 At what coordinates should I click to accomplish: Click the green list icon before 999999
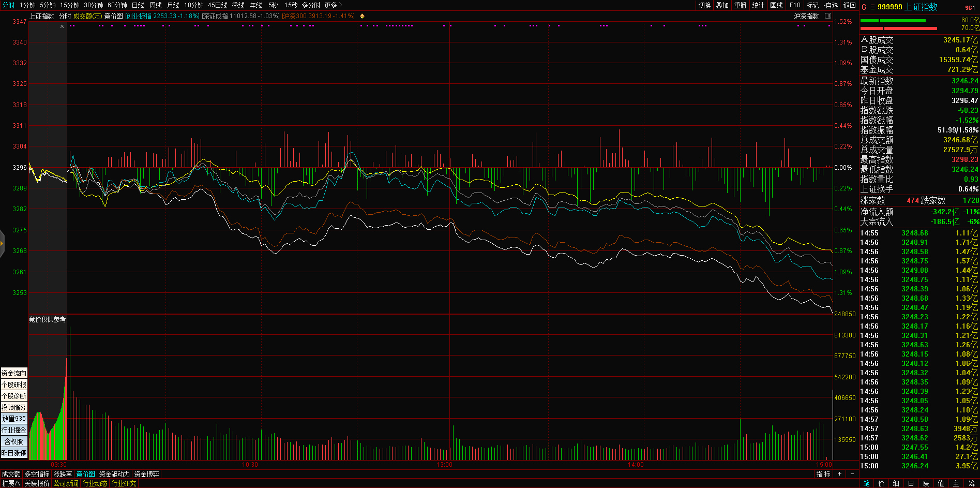[x=872, y=7]
